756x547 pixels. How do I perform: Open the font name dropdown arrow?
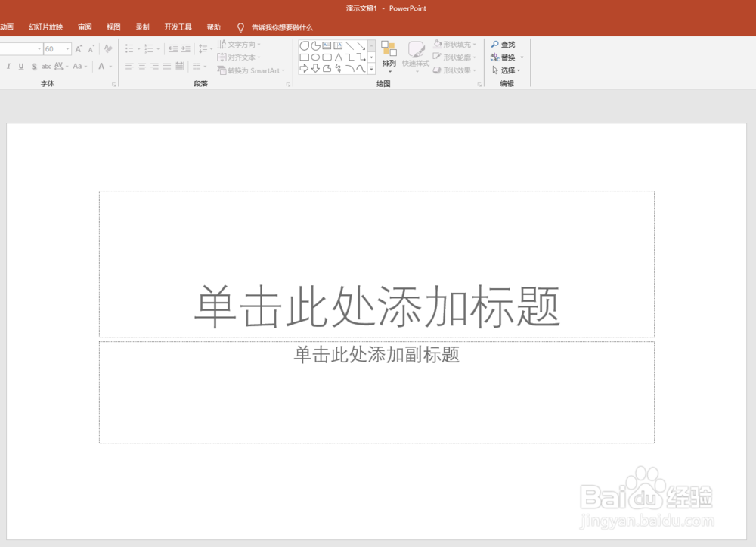click(x=39, y=48)
